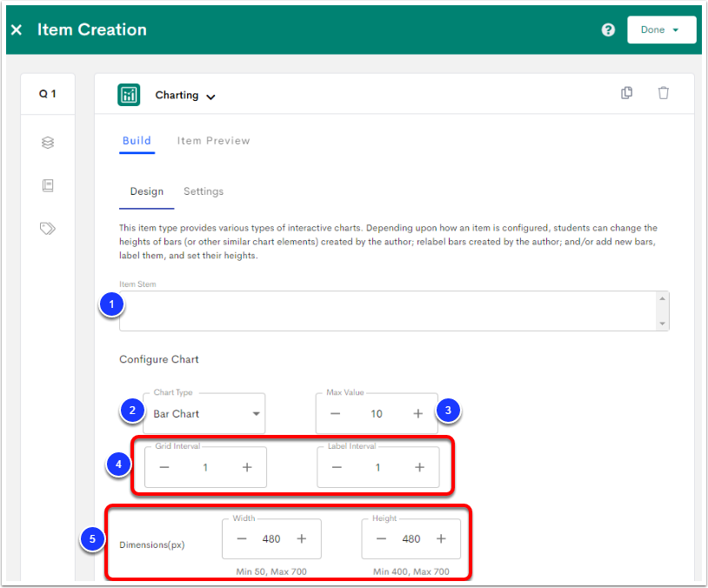Open the help question mark icon
Viewport: 708px width, 588px height.
tap(608, 30)
